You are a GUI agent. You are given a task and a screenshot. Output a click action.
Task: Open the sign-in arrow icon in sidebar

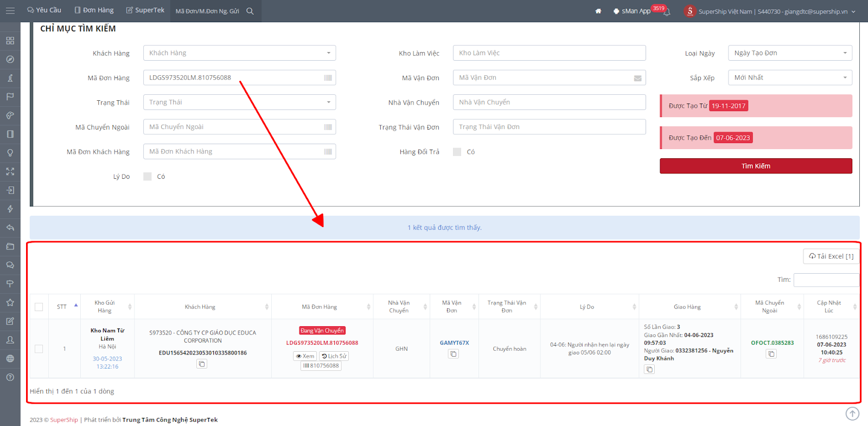pos(10,190)
